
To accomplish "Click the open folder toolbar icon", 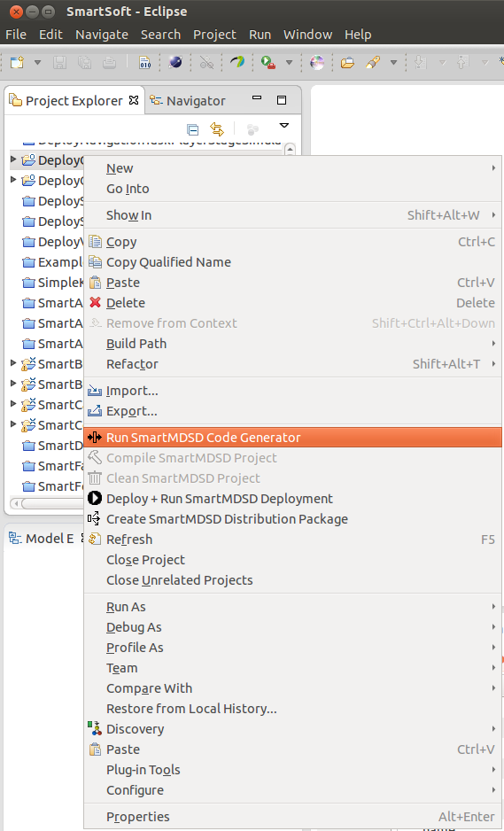I will pos(347,63).
